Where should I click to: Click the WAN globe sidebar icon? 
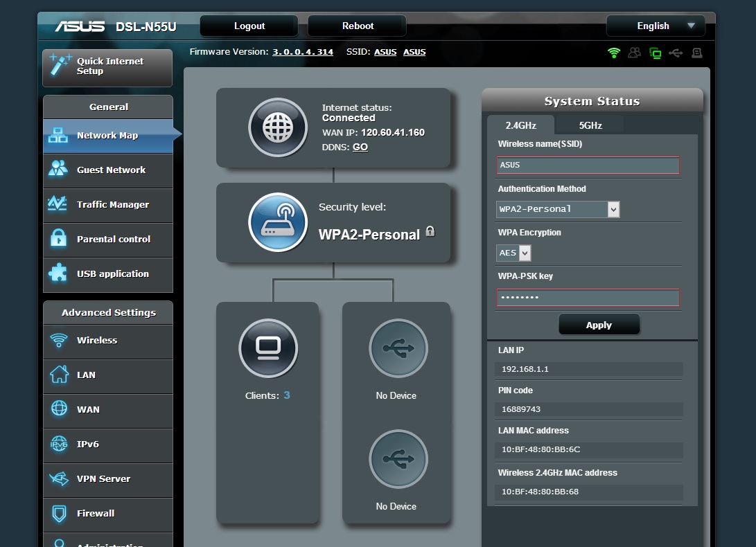pos(60,409)
